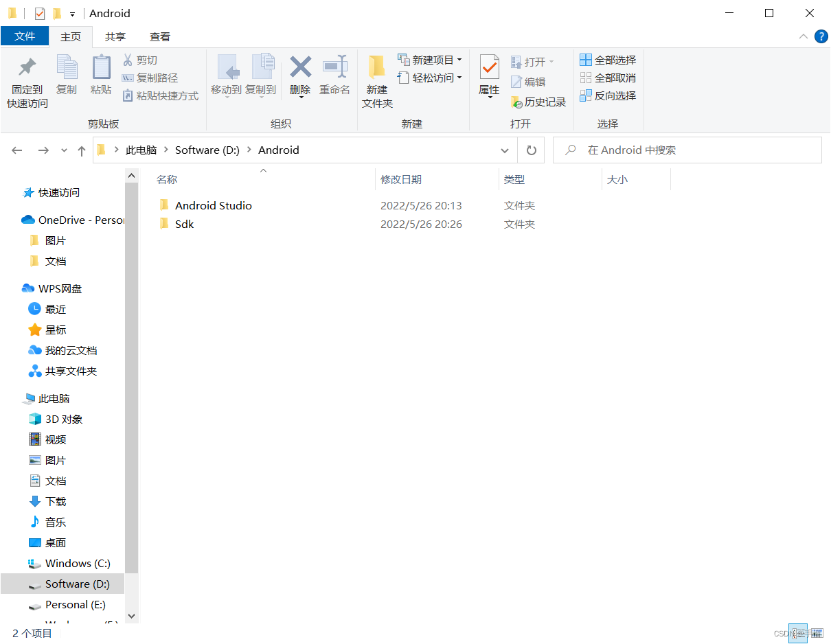The height and width of the screenshot is (644, 831).
Task: Click the Back navigation arrow
Action: coord(17,150)
